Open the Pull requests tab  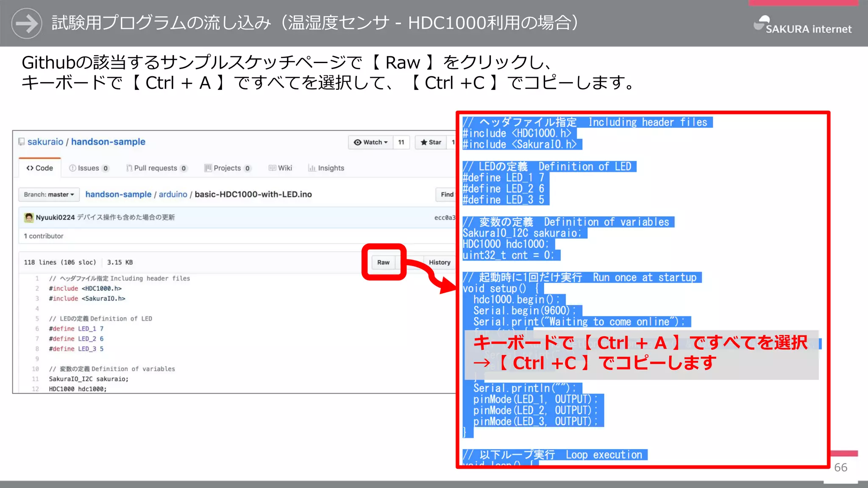coord(156,168)
